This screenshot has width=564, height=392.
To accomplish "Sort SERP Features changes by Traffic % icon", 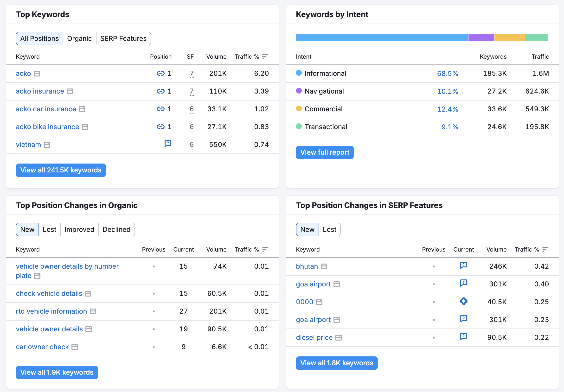I will pyautogui.click(x=545, y=249).
